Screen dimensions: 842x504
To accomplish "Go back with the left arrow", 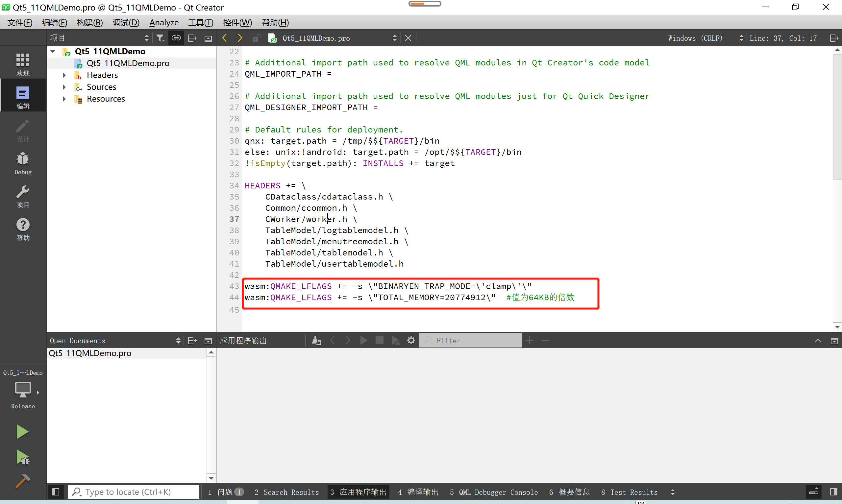I will click(x=225, y=38).
